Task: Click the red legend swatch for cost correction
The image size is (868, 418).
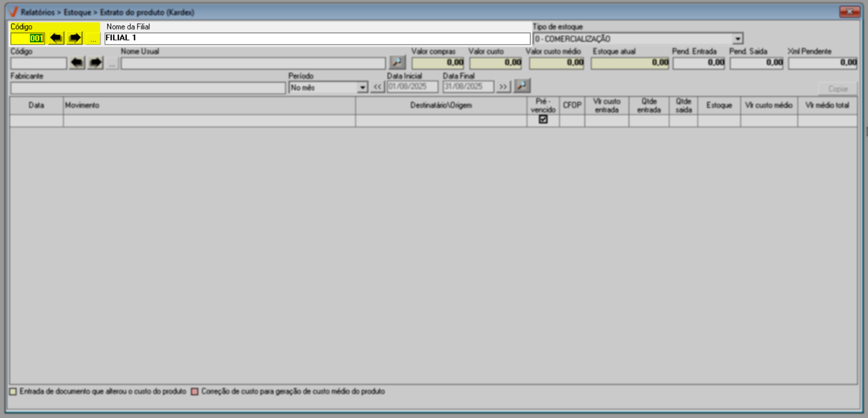Action: (x=195, y=392)
